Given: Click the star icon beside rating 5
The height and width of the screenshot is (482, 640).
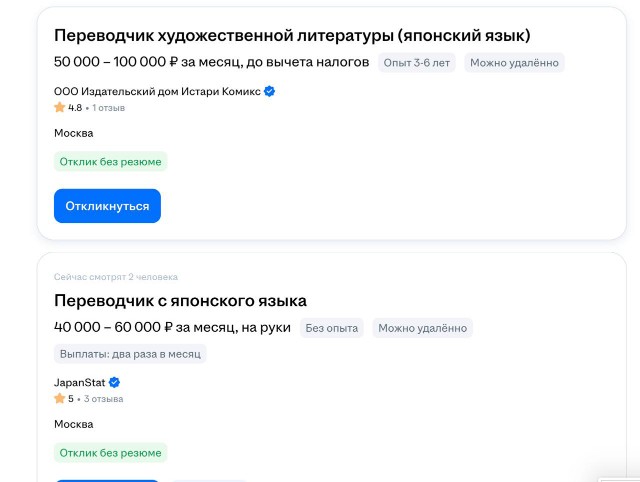Looking at the screenshot, I should [60, 398].
